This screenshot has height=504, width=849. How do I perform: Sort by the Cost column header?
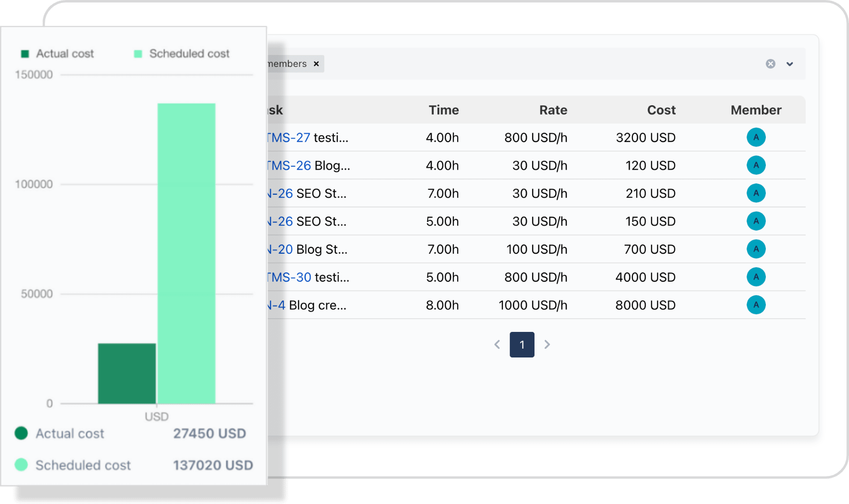[661, 110]
